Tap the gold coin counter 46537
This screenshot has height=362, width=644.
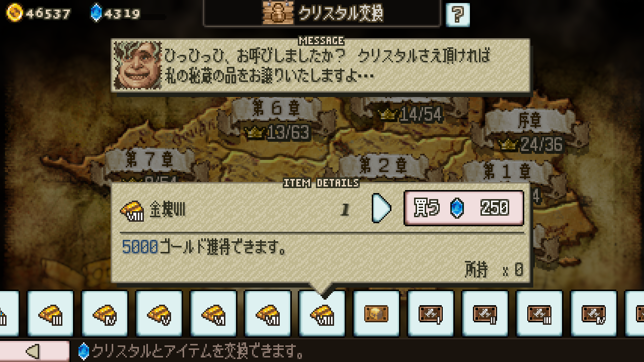pos(39,13)
